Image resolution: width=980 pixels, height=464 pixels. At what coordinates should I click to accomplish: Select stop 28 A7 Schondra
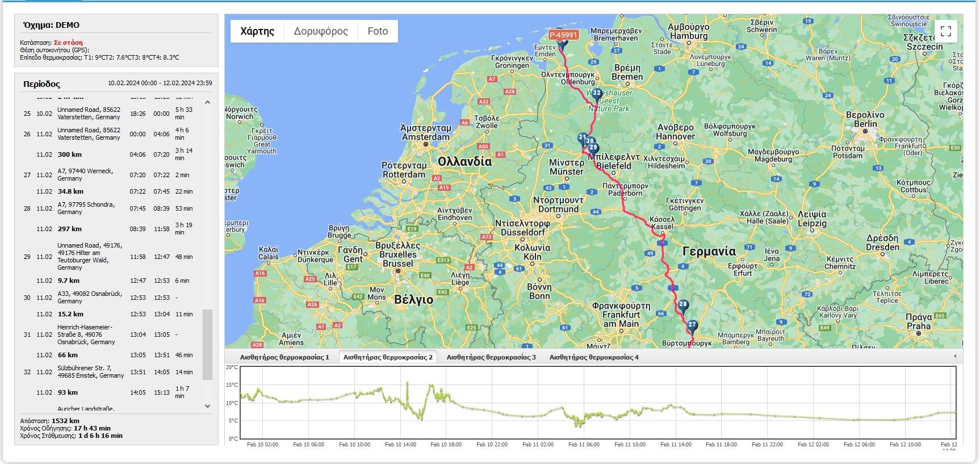pyautogui.click(x=110, y=208)
